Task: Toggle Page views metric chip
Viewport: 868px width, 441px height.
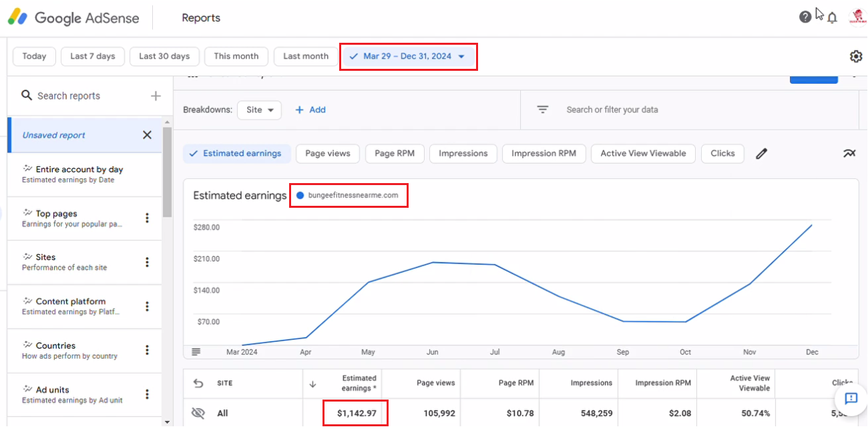Action: point(328,153)
